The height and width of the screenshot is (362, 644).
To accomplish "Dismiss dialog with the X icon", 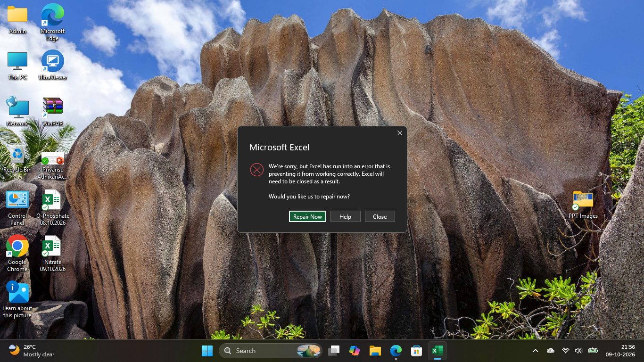I will (x=400, y=133).
